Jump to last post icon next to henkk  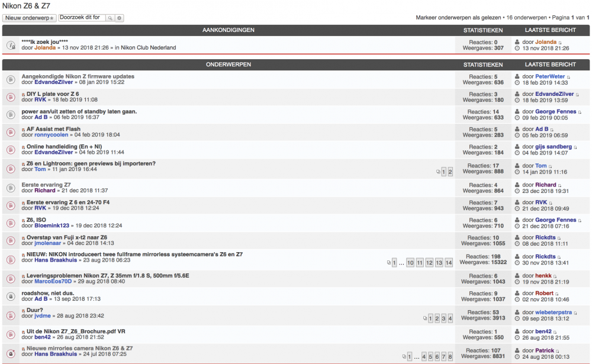555,276
